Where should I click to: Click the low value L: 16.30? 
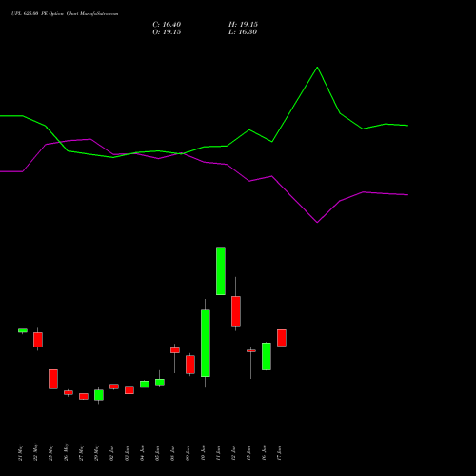click(243, 32)
